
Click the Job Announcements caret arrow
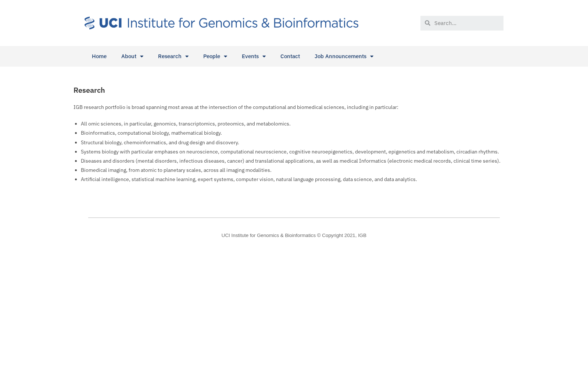pyautogui.click(x=372, y=56)
